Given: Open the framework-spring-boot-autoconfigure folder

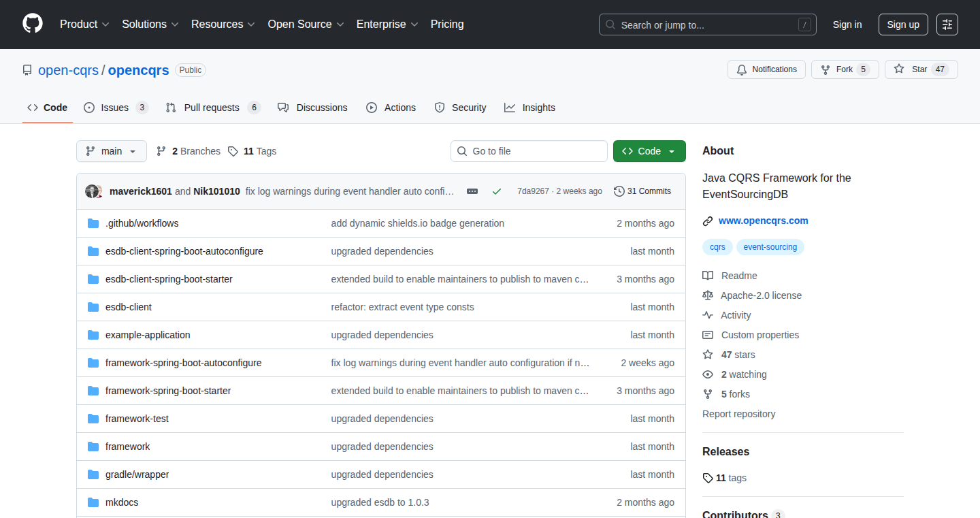Looking at the screenshot, I should [x=184, y=363].
